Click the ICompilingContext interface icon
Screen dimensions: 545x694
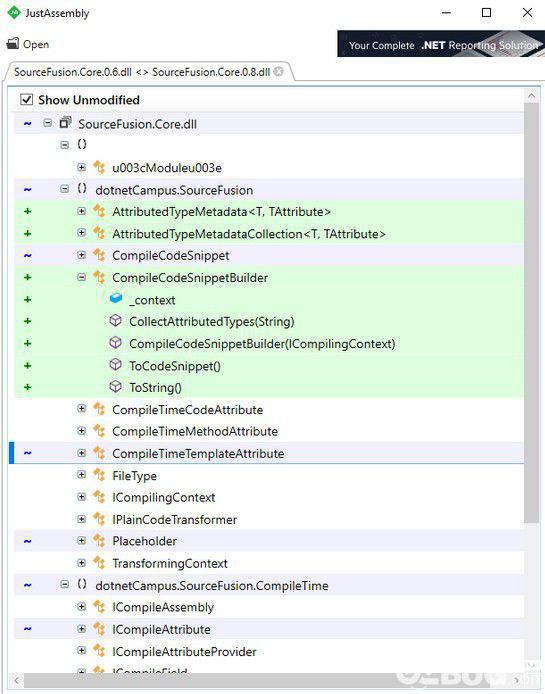point(99,497)
